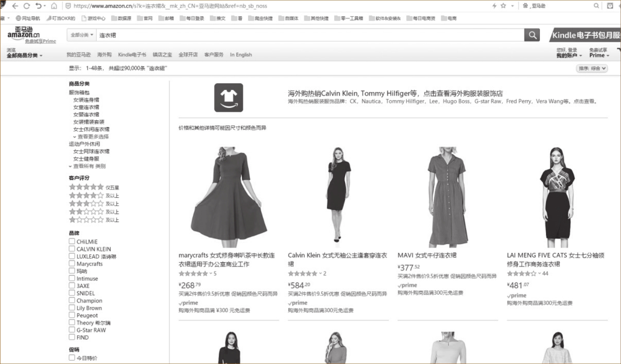The width and height of the screenshot is (621, 364).
Task: Click the search text field containing 连衣裙
Action: [x=307, y=35]
